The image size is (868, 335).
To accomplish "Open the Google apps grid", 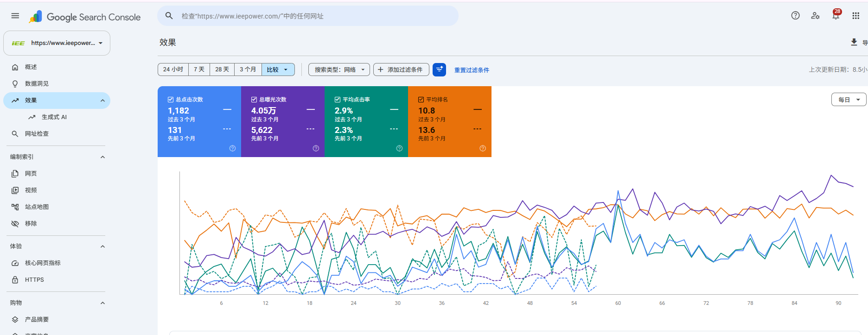I will pyautogui.click(x=856, y=16).
